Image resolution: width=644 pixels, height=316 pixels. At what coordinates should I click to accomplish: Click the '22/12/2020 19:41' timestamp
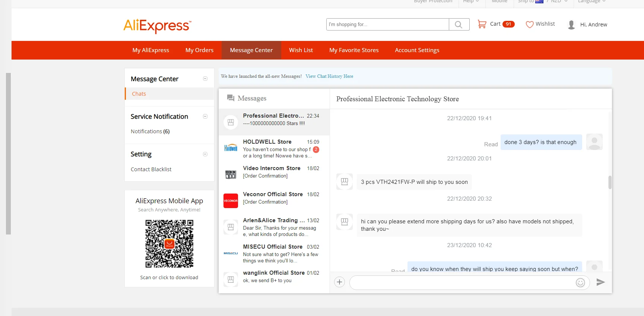(x=469, y=118)
